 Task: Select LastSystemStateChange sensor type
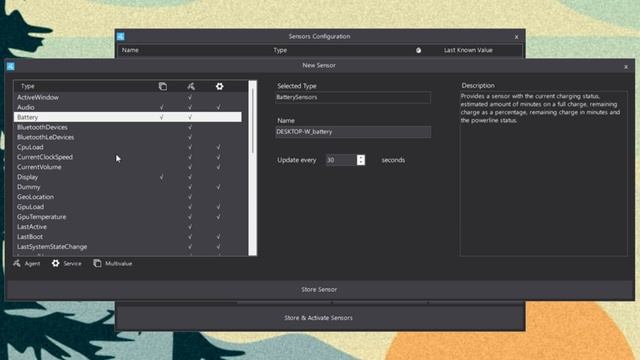[127, 247]
